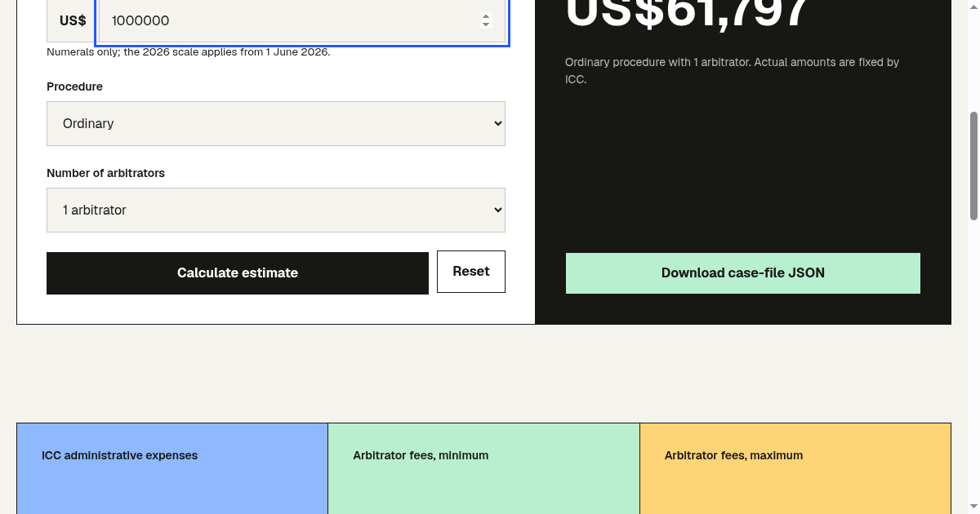
Task: Click the amount in dispute input field
Action: point(302,20)
